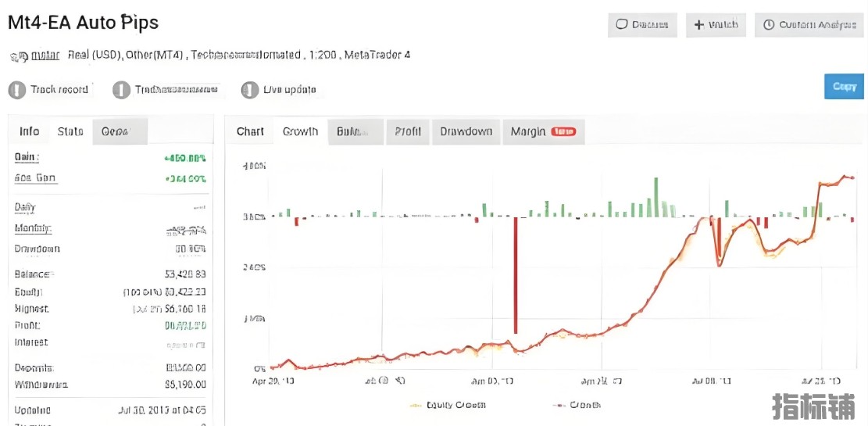Open the author's username link
The width and height of the screenshot is (868, 426).
pos(45,55)
